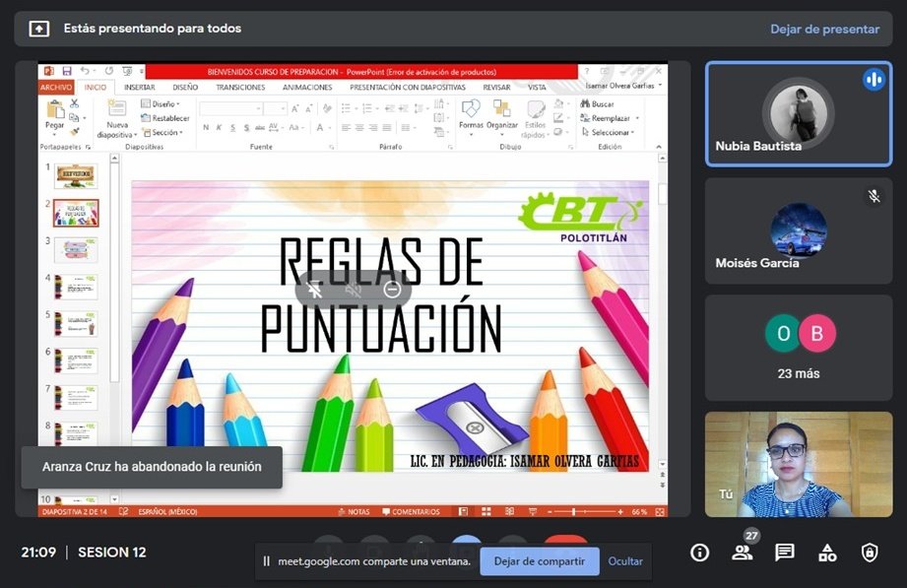Click the Cut scissors icon

tap(74, 103)
